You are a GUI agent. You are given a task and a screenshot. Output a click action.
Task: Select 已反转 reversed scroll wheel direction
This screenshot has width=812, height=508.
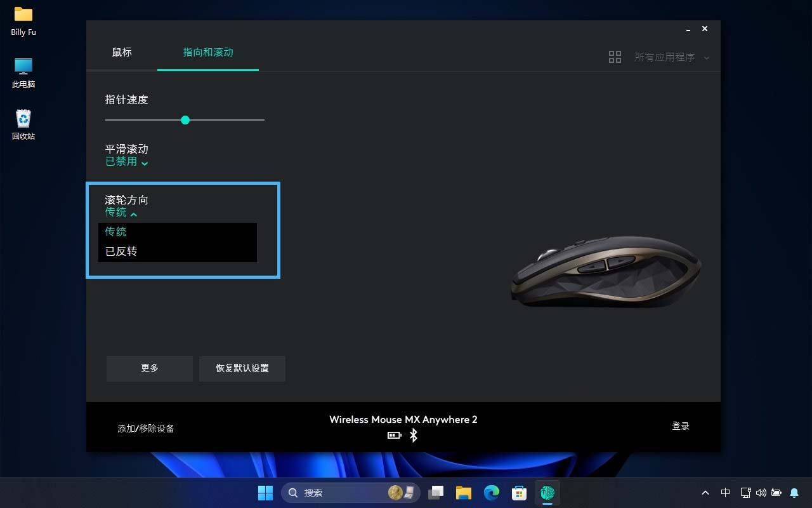pyautogui.click(x=121, y=251)
